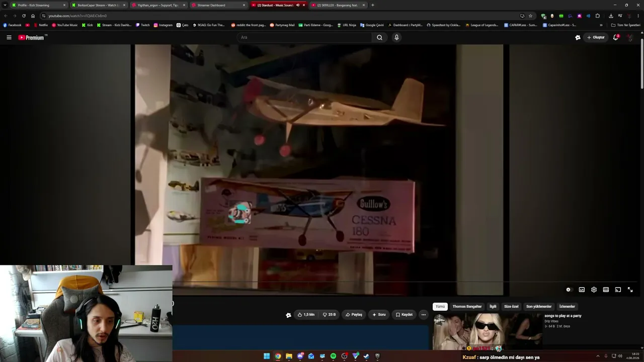The image size is (644, 362).
Task: Open the tab search dropdown in Chrome
Action: (5, 5)
